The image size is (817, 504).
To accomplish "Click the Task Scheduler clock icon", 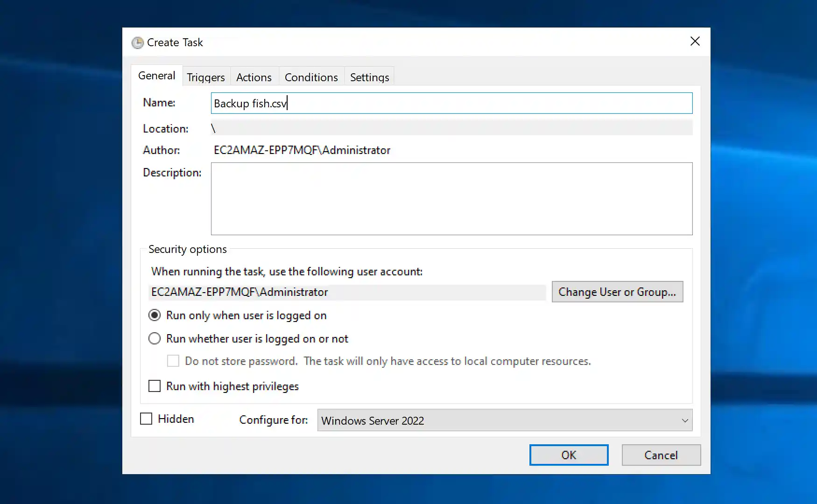I will (x=137, y=42).
